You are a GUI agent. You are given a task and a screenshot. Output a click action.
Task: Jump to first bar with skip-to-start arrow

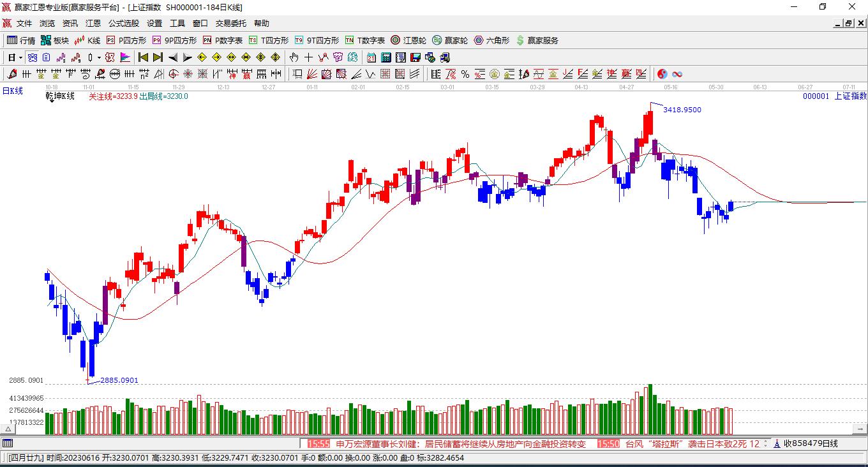[x=143, y=57]
